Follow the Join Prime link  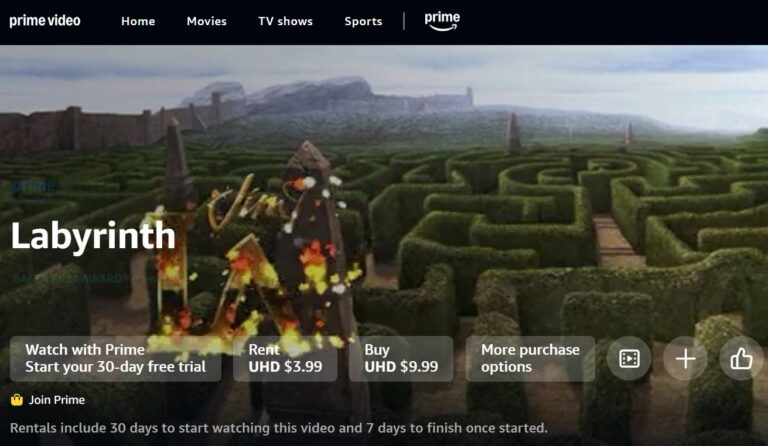tap(57, 400)
